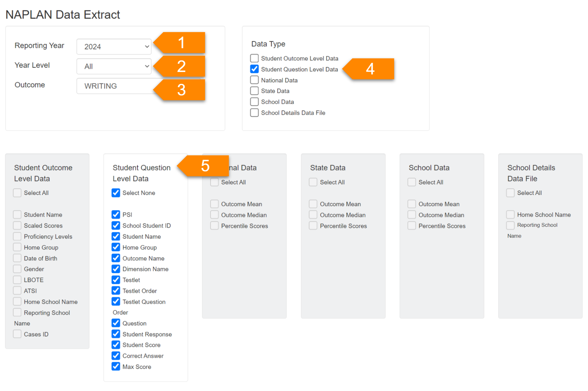Screen dimensions: 588x391
Task: Uncheck Outcome Name option
Action: (116, 258)
